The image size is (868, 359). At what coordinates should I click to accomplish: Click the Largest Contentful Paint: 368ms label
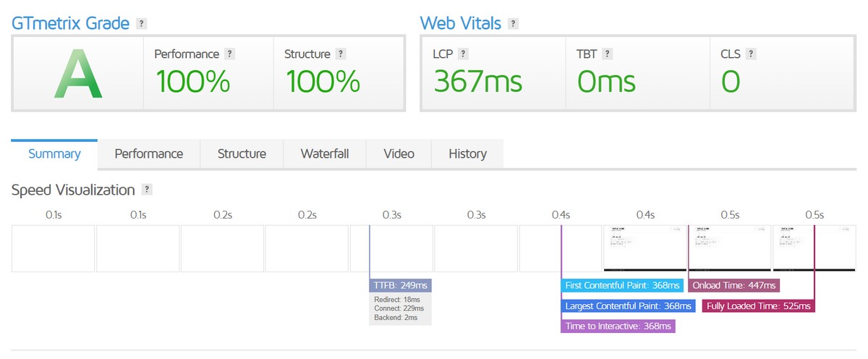628,306
